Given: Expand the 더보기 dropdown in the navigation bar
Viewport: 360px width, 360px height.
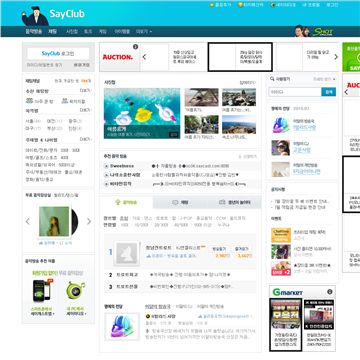Looking at the screenshot, I should click(x=144, y=32).
